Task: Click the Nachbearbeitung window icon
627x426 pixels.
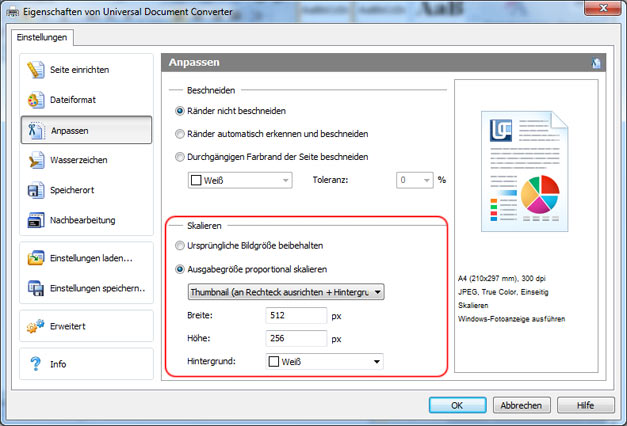Action: (36, 220)
